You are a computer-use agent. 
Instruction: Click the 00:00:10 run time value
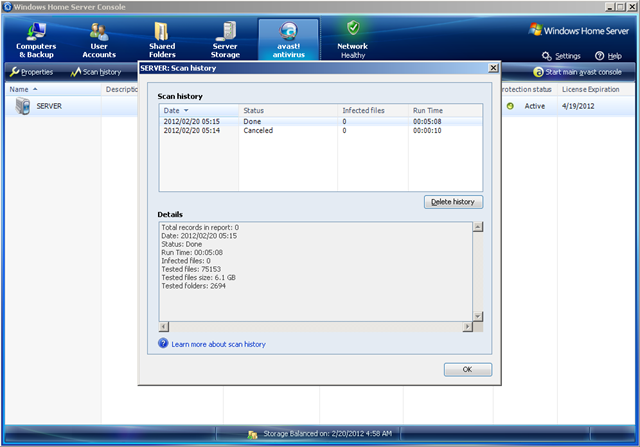click(x=427, y=131)
